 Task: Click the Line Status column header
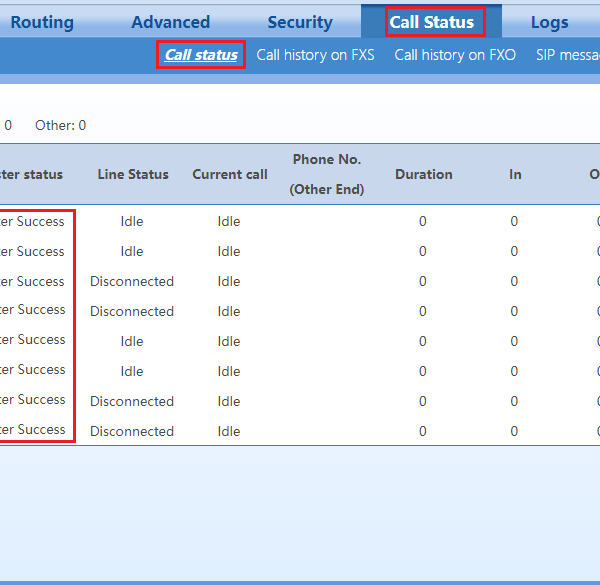click(133, 174)
